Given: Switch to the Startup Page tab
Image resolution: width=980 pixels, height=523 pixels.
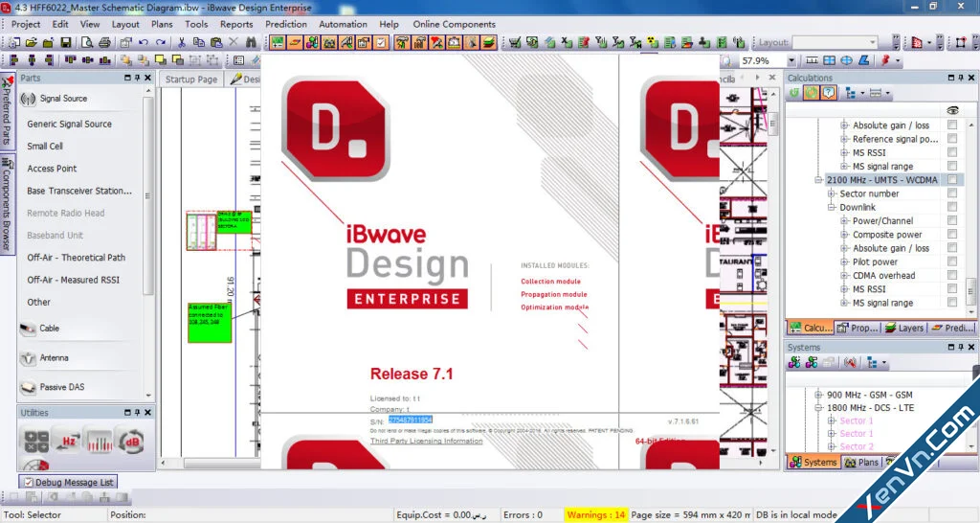Looking at the screenshot, I should 191,79.
